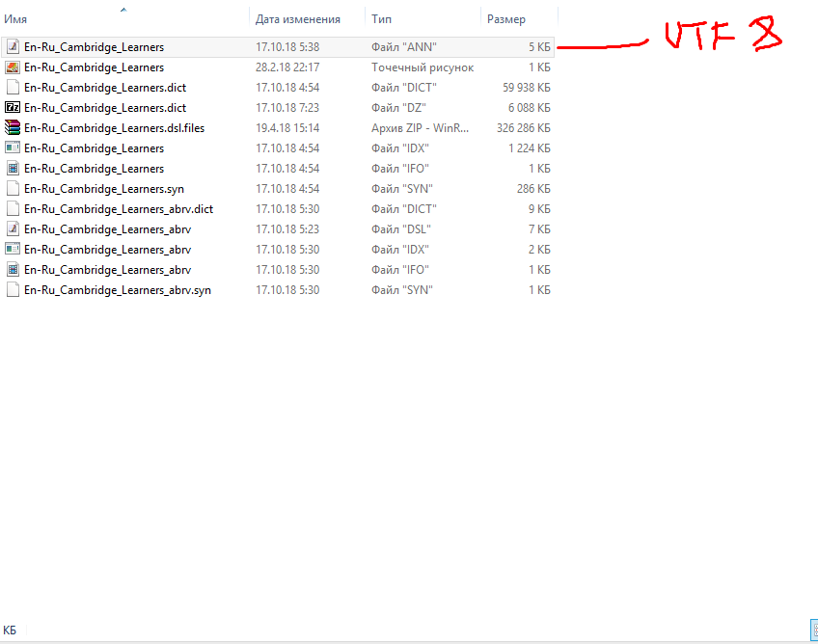The image size is (818, 644).
Task: Click the size value 1 224 КБ
Action: 530,148
